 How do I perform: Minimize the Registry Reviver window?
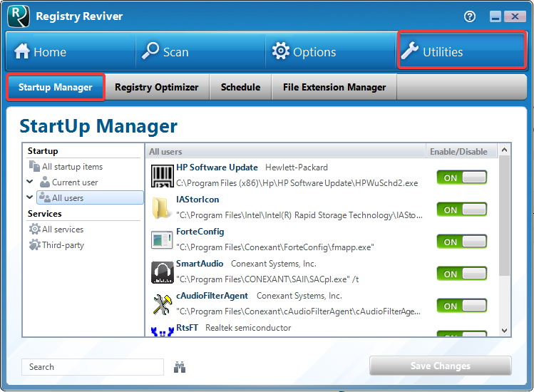[496, 16]
